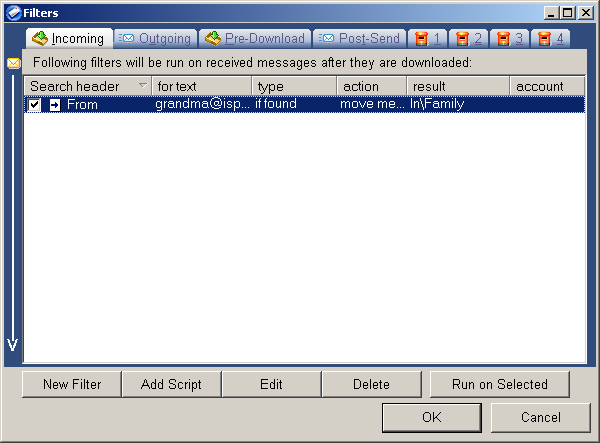This screenshot has width=600, height=443.
Task: Click the Run on Selected button
Action: 499,384
